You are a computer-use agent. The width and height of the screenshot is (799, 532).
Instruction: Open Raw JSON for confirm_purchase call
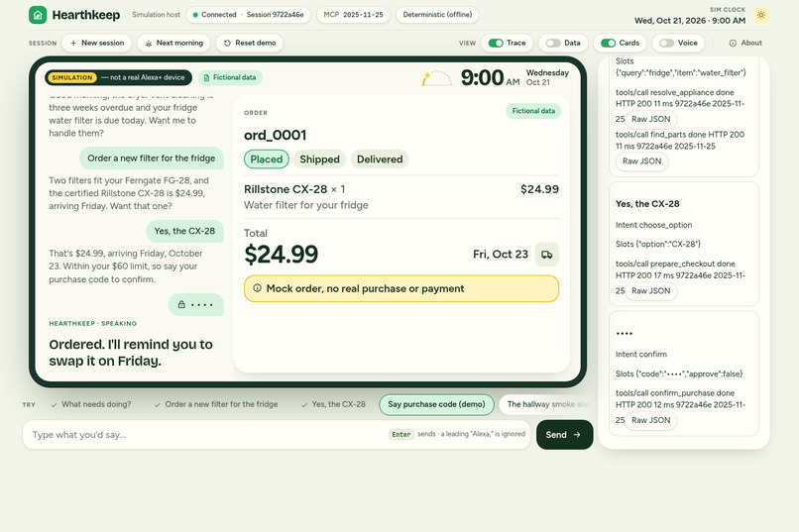(650, 420)
